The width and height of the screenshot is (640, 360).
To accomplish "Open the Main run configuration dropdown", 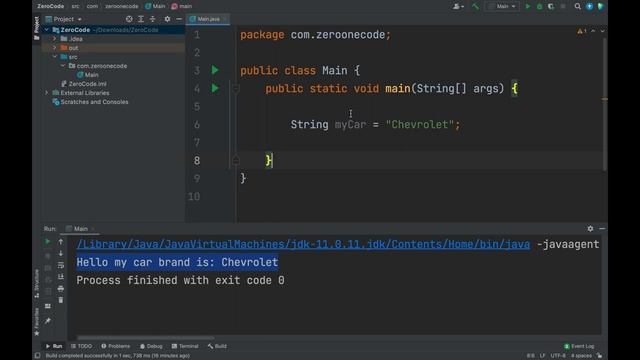I will coord(502,6).
